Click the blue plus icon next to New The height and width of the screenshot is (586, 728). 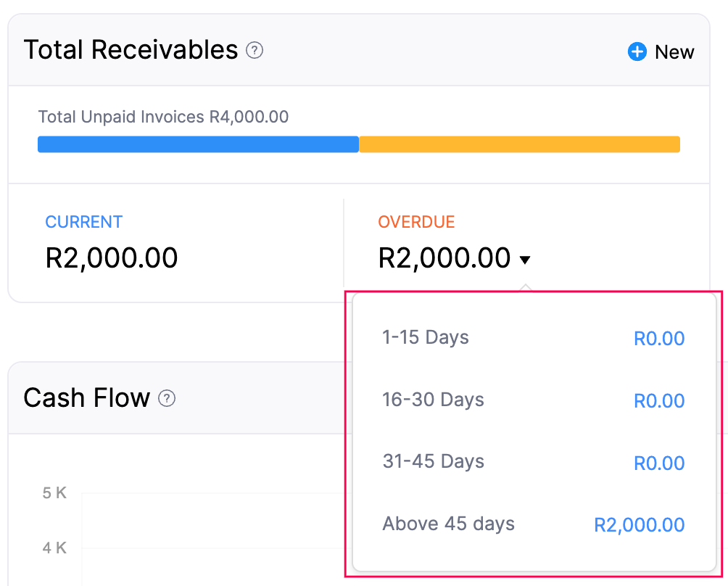coord(636,51)
